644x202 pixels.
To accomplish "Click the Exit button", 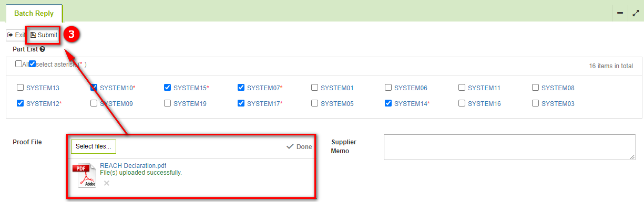I will click(16, 35).
